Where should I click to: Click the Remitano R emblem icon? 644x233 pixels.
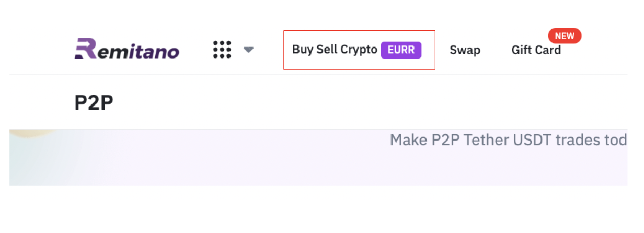pyautogui.click(x=85, y=48)
